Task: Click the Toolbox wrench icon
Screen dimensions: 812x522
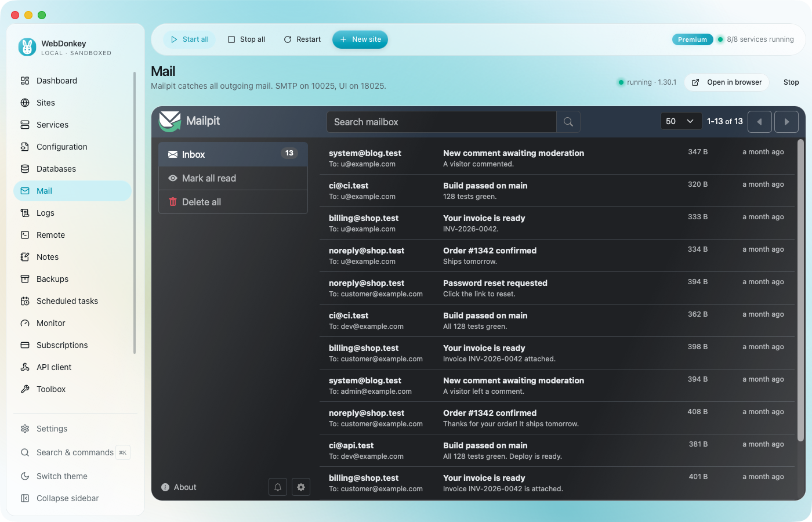Action: (25, 389)
